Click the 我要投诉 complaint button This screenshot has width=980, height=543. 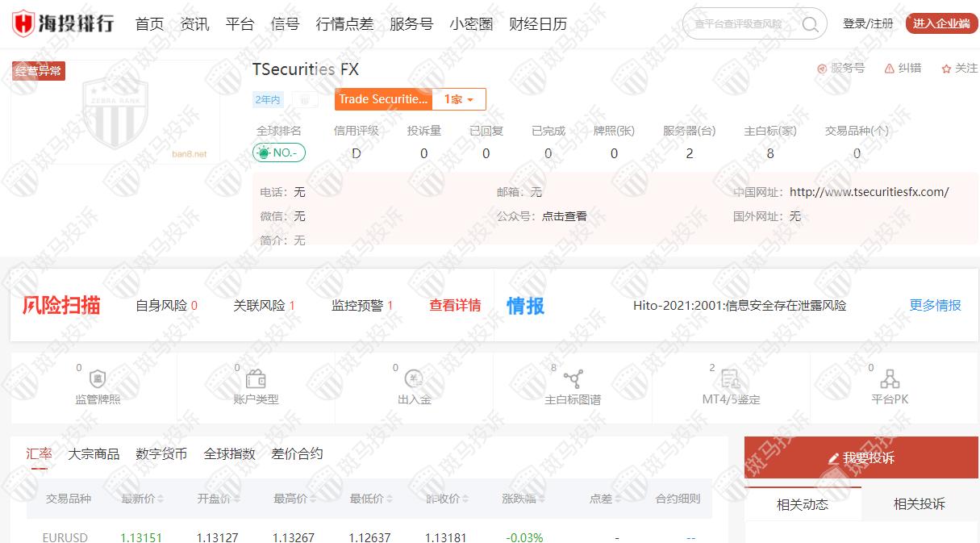click(x=861, y=457)
